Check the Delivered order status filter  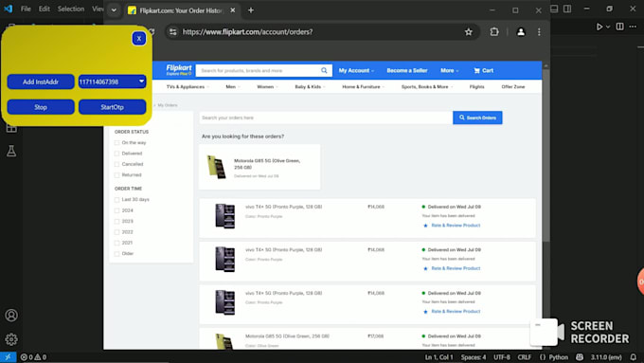point(116,154)
